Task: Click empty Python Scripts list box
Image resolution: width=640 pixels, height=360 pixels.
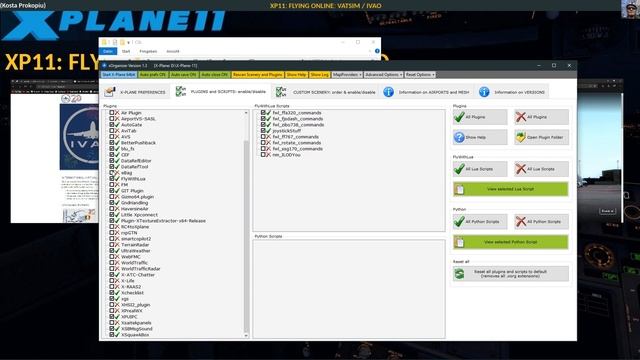Action: coord(349,289)
